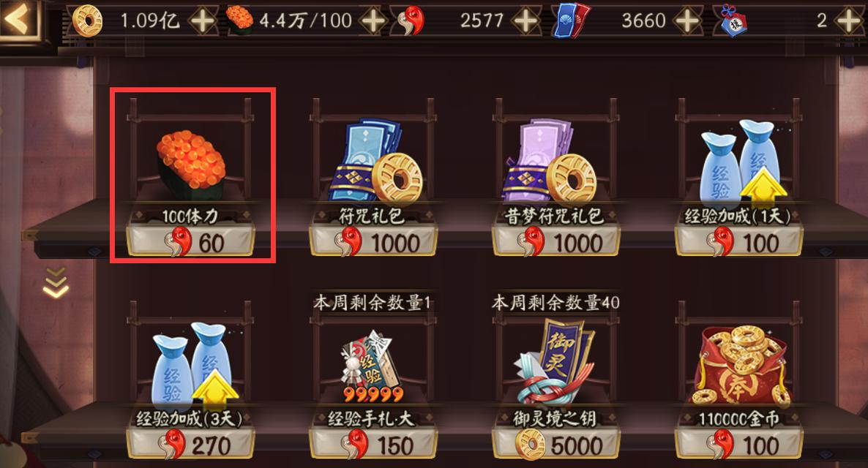Add stamina with plus next to 4.4万/100
Viewport: 868px width, 468px height.
[374, 21]
